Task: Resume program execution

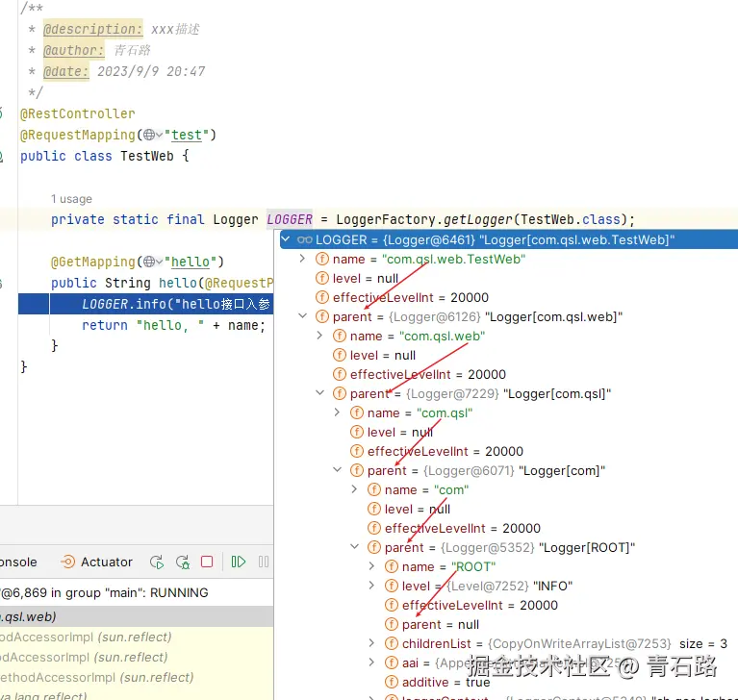Action: tap(239, 562)
